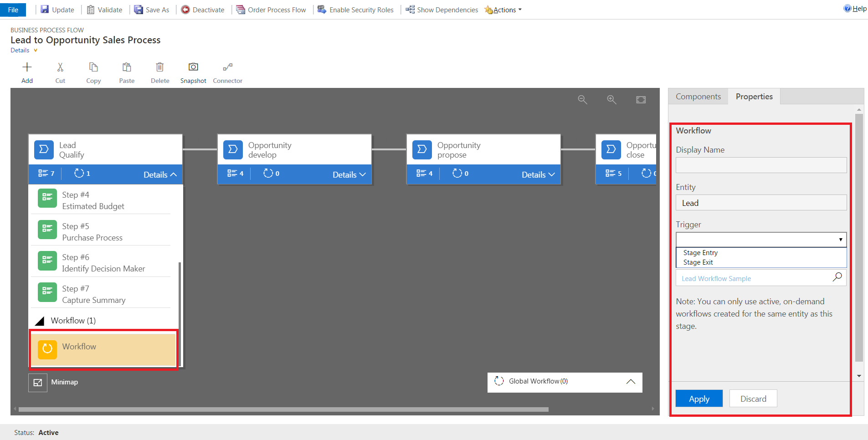Click the fit-to-canvas icon

point(641,100)
